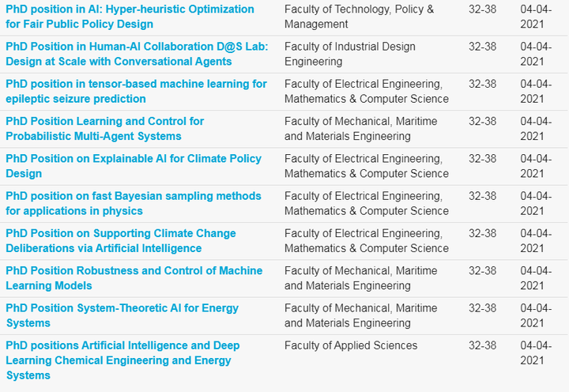Click Faculty of Applied Sciences text
Screen dimensions: 569x392
pos(351,345)
